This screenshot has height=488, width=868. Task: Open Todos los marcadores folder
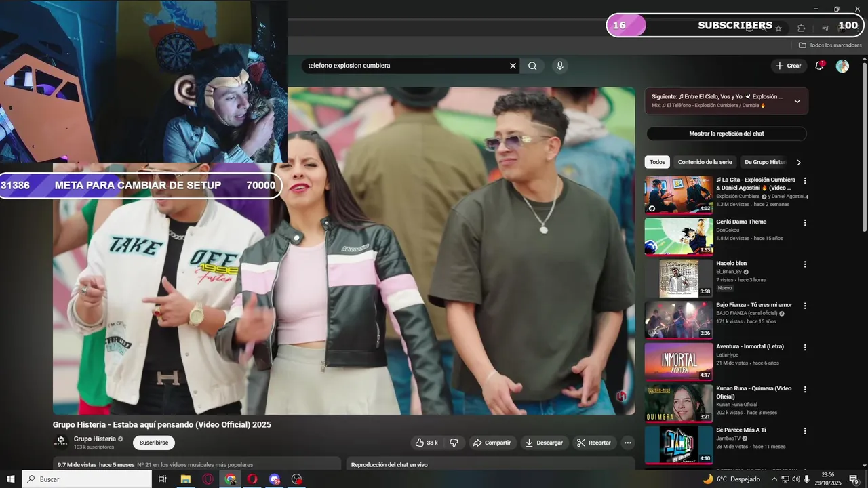[830, 45]
